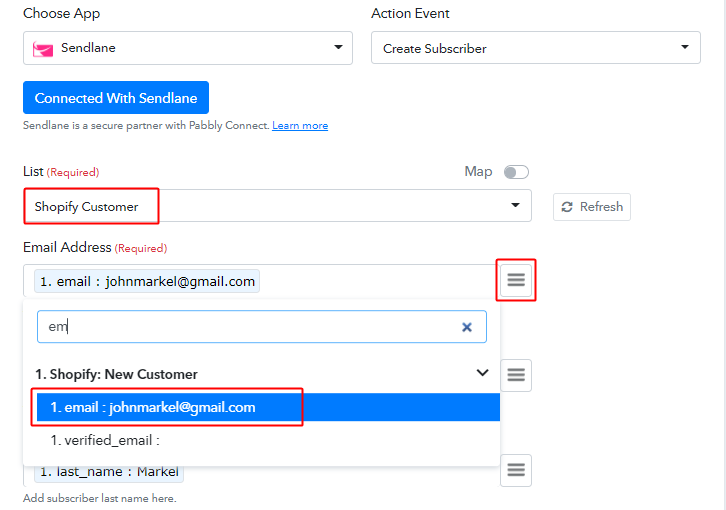Click the '1. last_name : Markel' mapped tag
Viewport: 726px width, 510px height.
(x=109, y=472)
